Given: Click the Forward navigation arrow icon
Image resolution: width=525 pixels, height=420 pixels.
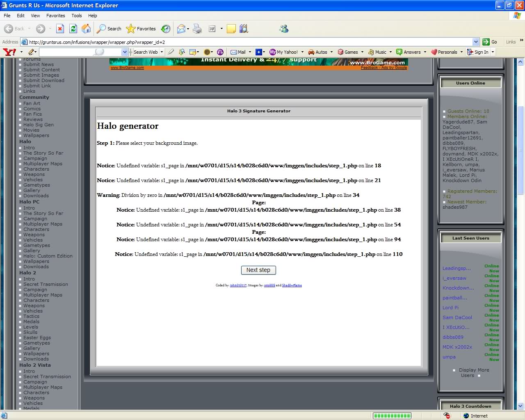Looking at the screenshot, I should tap(40, 29).
